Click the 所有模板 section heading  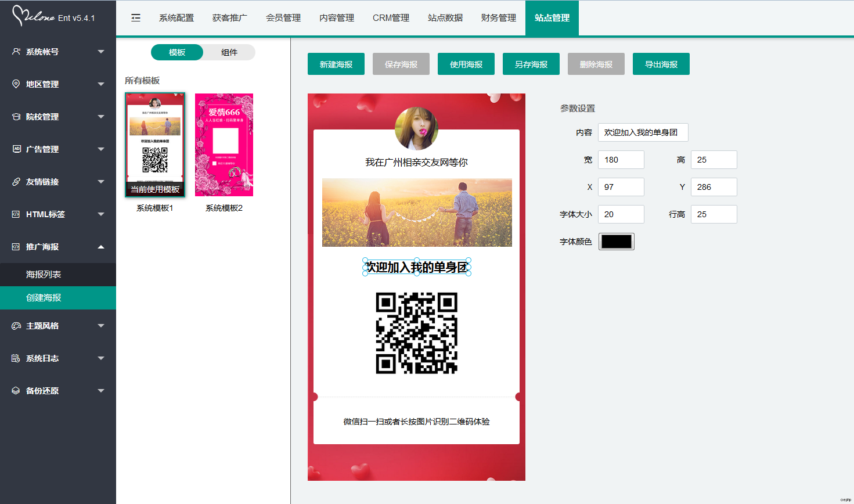pyautogui.click(x=142, y=80)
